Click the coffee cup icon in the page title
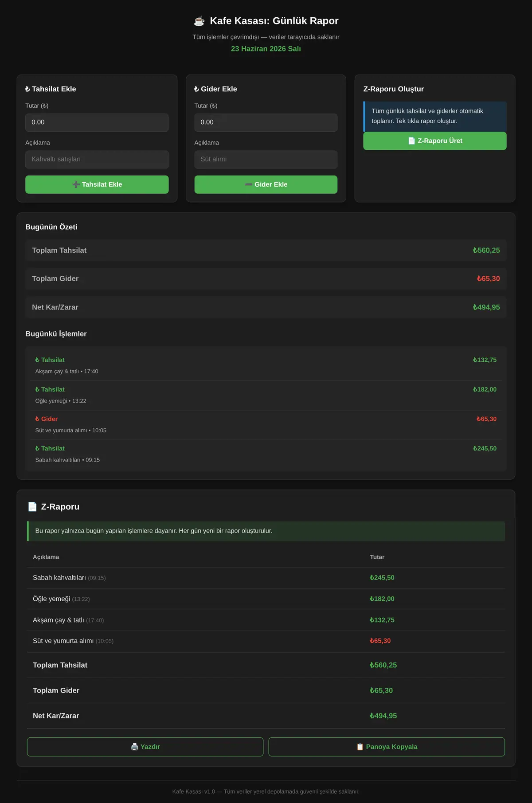The height and width of the screenshot is (803, 532). pyautogui.click(x=199, y=21)
